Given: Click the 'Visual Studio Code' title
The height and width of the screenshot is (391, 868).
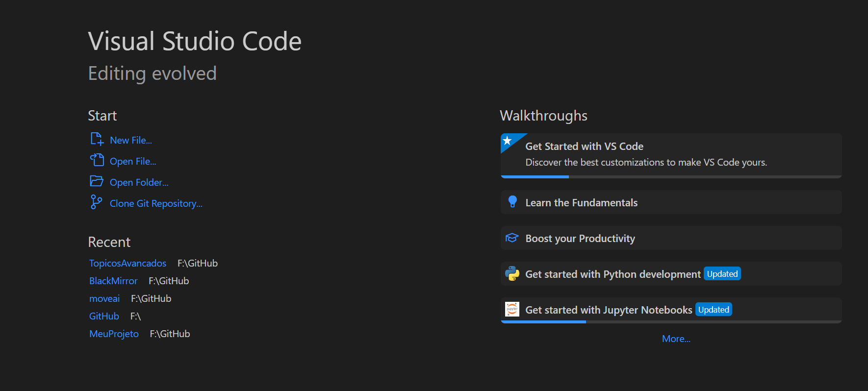Looking at the screenshot, I should (x=195, y=41).
